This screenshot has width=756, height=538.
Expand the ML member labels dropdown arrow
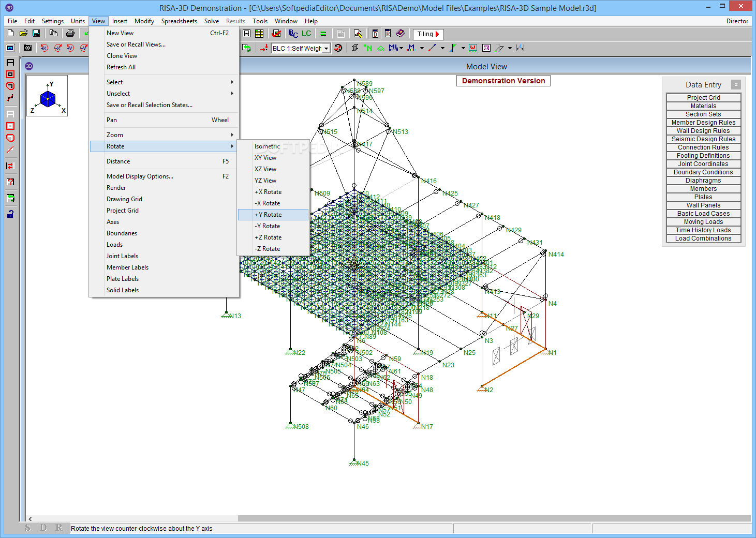(402, 48)
